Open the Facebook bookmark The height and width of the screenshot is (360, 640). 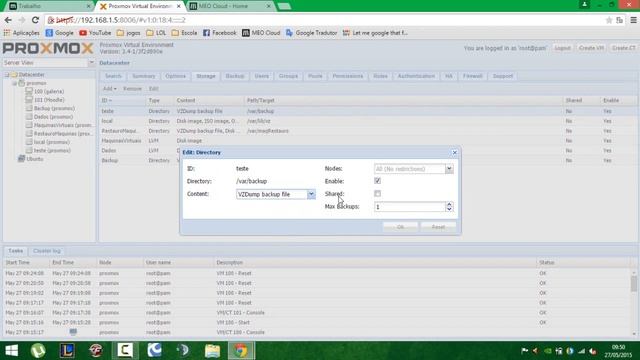point(220,33)
